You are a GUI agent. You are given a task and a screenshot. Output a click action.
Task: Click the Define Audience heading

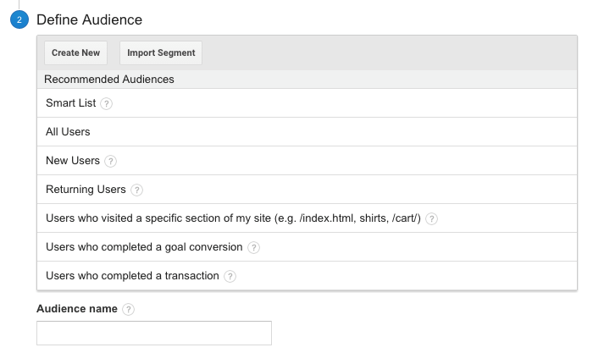89,19
